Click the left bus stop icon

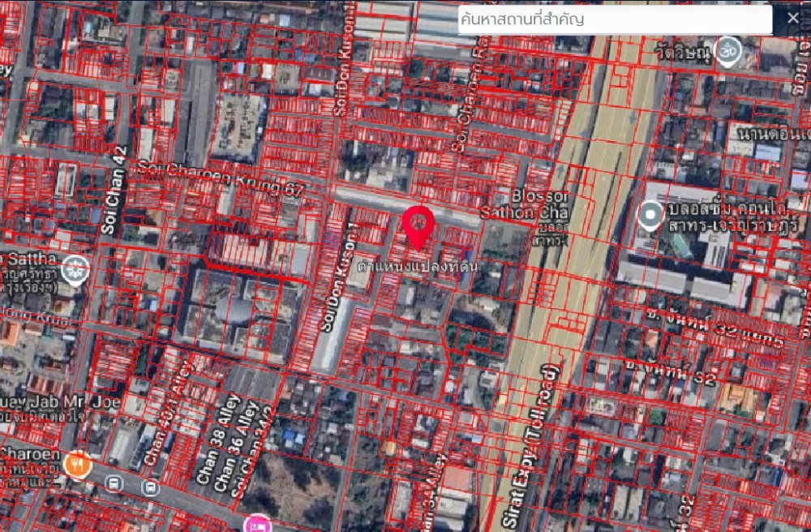pos(115,483)
